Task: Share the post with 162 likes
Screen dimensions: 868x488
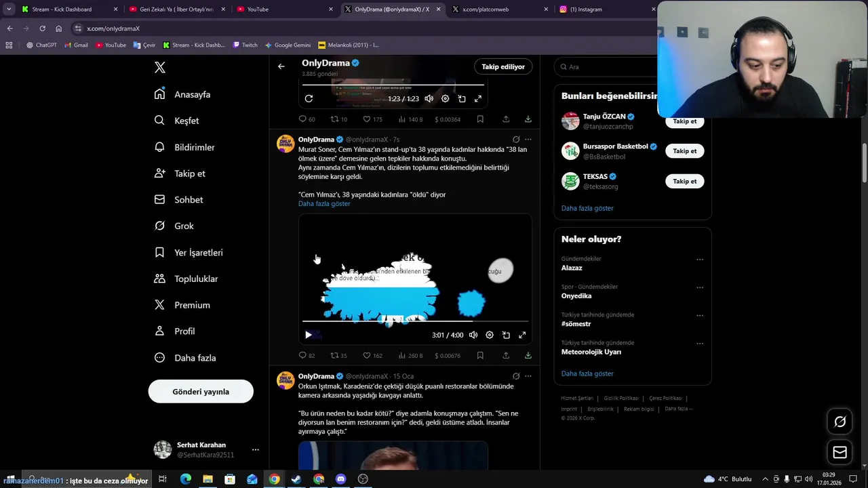Action: [506, 356]
